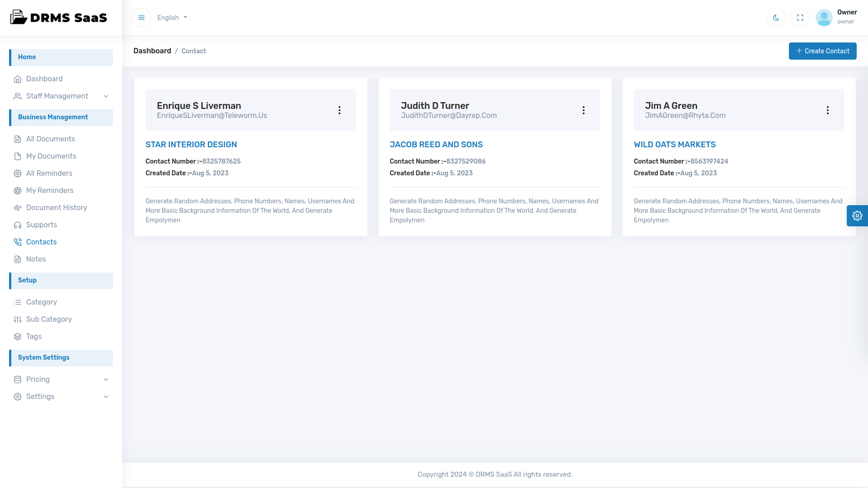Screen dimensions: 868x488
Task: Toggle fullscreen mode
Action: click(800, 18)
